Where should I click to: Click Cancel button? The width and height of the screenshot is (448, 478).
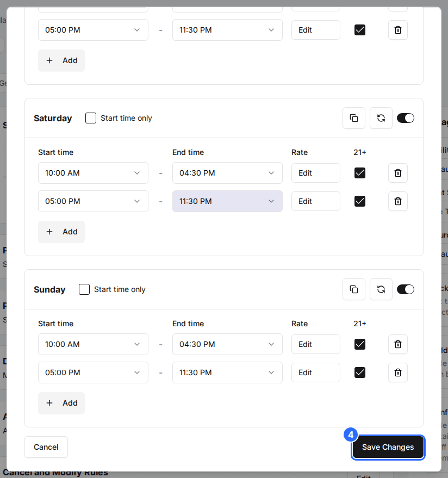coord(46,447)
